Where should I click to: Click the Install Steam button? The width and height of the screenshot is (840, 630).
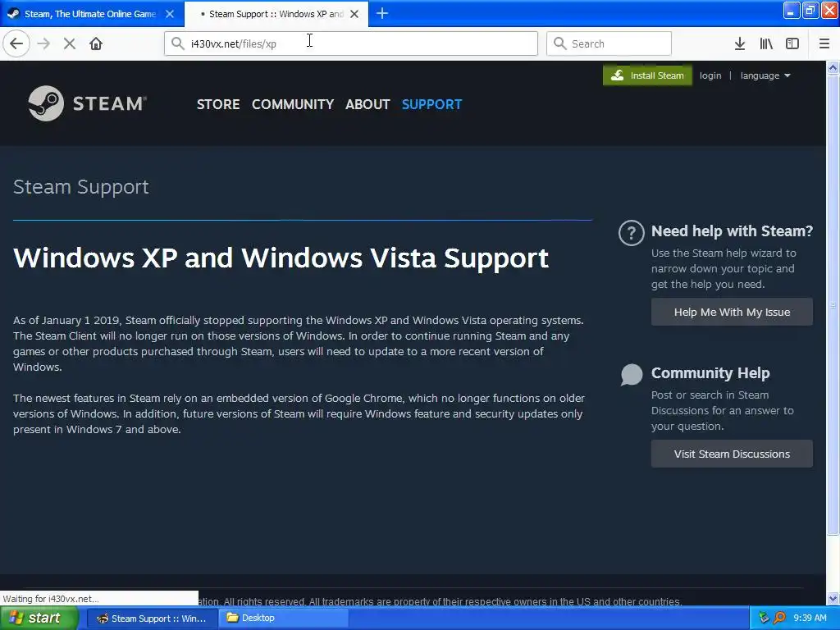pos(647,75)
